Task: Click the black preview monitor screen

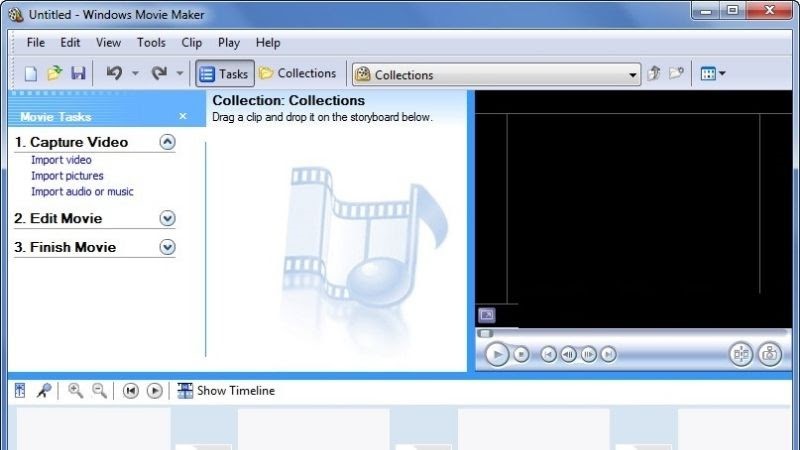Action: pos(633,209)
